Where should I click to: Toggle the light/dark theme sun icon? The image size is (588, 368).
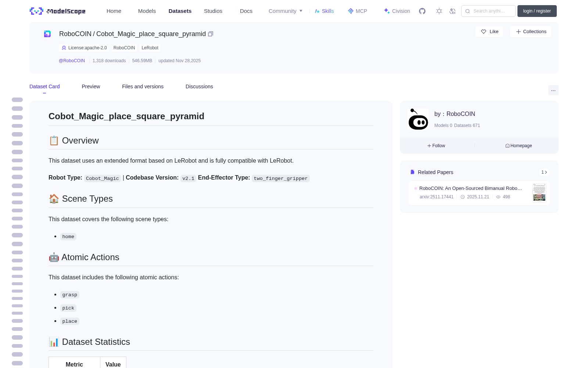coord(439,11)
